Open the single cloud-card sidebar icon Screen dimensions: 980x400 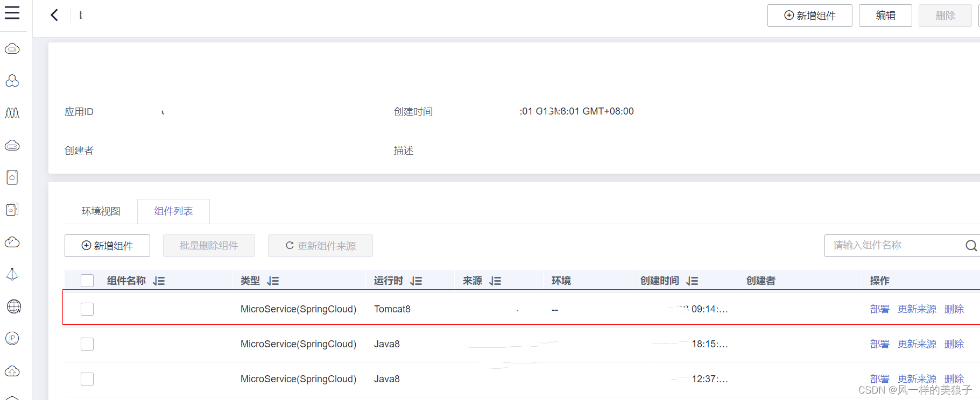(12, 177)
